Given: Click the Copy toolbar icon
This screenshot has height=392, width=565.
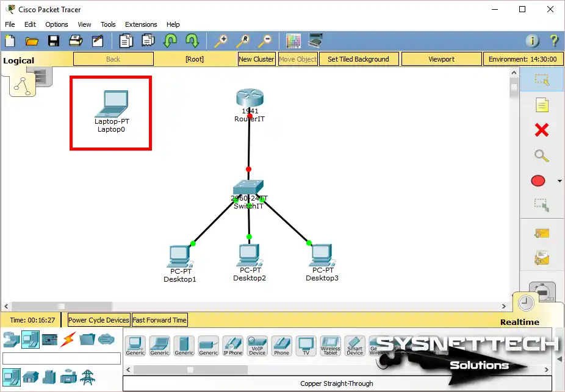Looking at the screenshot, I should click(126, 40).
